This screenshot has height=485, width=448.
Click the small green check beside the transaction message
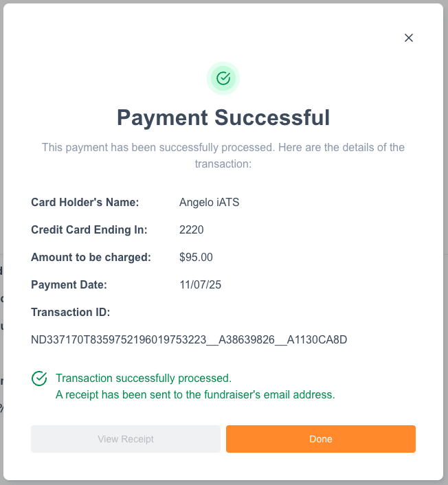click(40, 379)
